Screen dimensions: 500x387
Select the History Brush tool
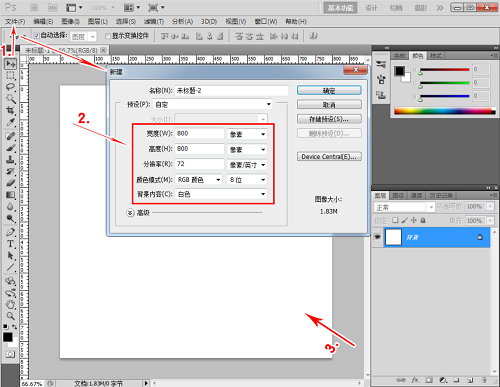point(10,171)
